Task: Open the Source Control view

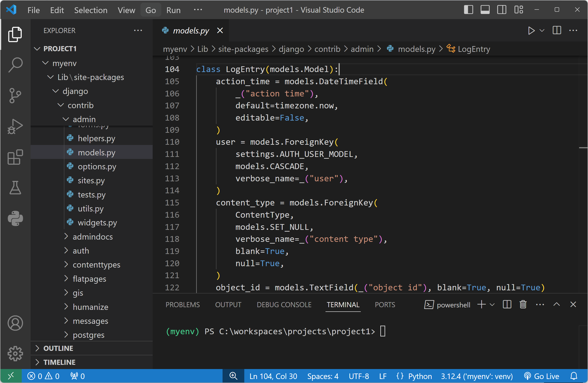Action: click(x=15, y=96)
